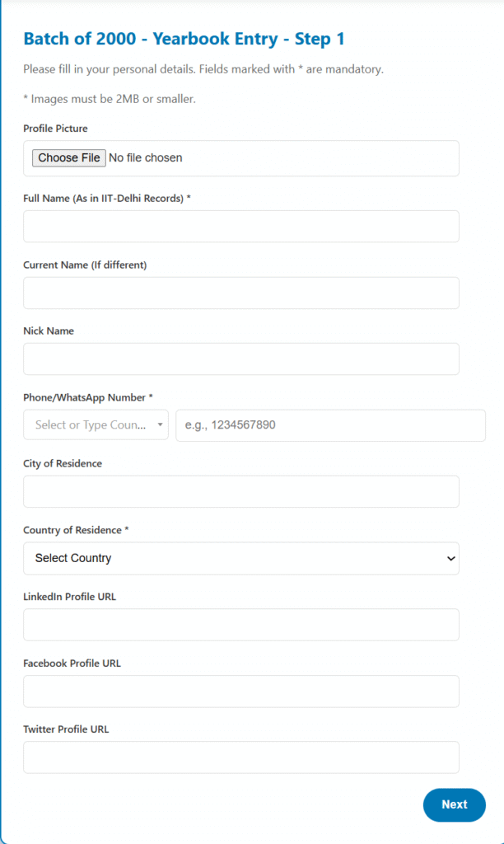Select the Nick Name input field
This screenshot has height=844, width=504.
pyautogui.click(x=240, y=359)
